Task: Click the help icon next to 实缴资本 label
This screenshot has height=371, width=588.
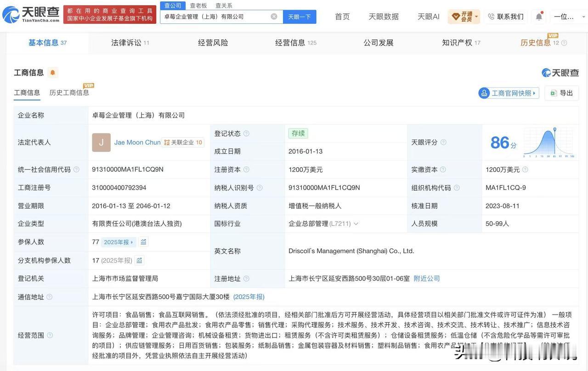Action: [443, 169]
